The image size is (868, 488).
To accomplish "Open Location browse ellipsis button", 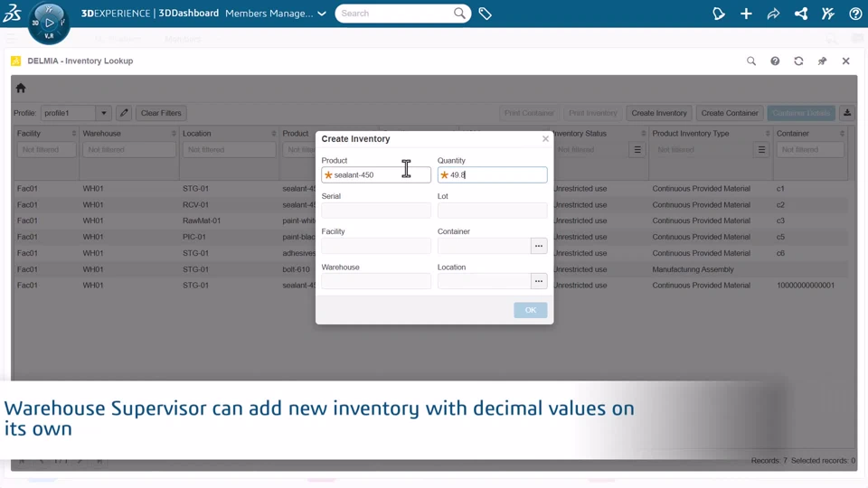I will 539,281.
